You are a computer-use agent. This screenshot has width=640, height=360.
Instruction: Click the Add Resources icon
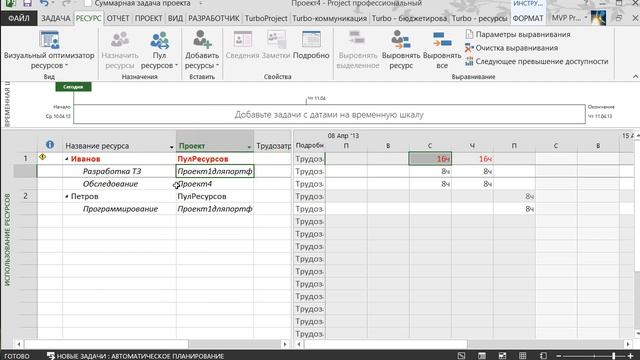(x=202, y=40)
